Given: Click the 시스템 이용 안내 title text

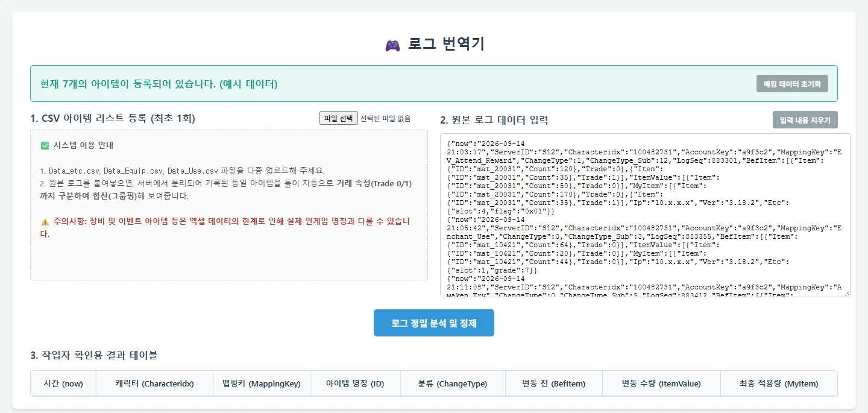Looking at the screenshot, I should [x=83, y=145].
